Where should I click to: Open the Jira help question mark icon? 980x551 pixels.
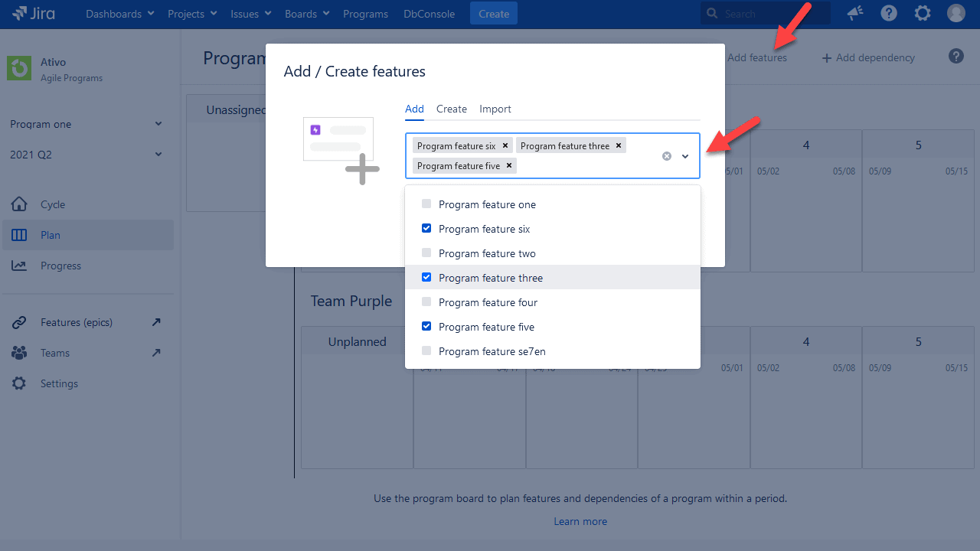pyautogui.click(x=888, y=13)
